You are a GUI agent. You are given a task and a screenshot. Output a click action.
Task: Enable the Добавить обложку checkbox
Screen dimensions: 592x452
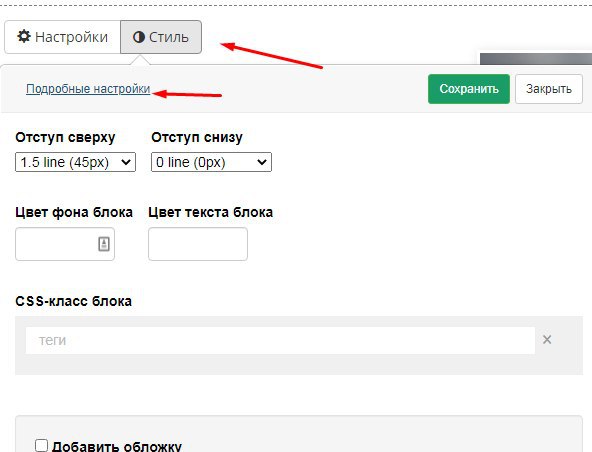pos(41,446)
